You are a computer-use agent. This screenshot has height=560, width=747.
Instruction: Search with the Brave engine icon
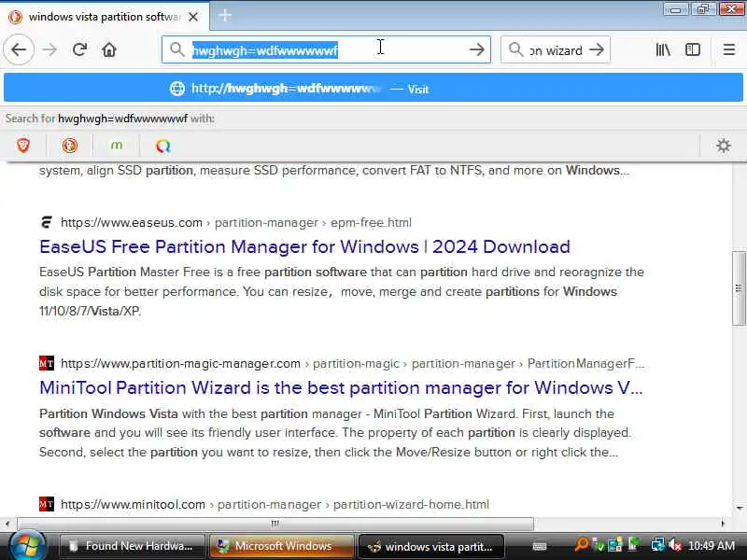(x=23, y=146)
